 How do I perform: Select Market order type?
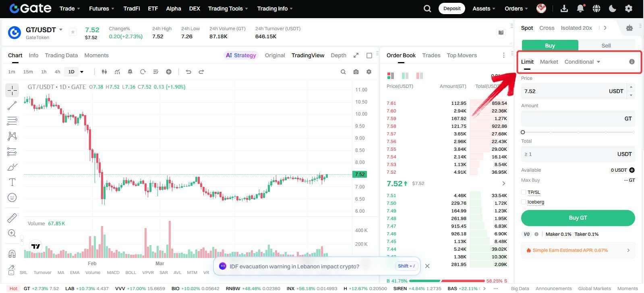(549, 62)
